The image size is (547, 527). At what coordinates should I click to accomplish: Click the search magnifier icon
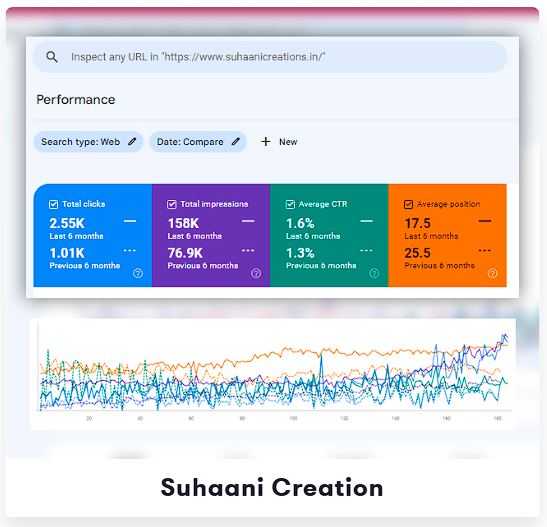(52, 57)
